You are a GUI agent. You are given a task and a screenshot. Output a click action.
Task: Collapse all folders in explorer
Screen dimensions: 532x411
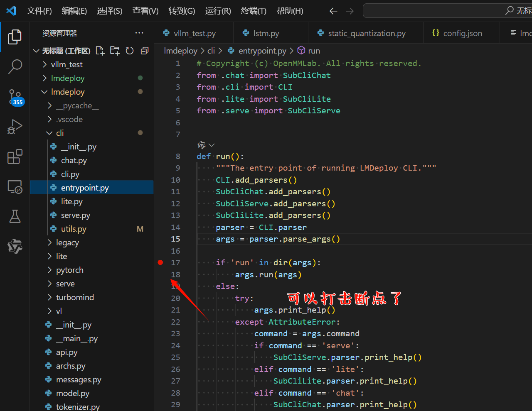(x=145, y=51)
